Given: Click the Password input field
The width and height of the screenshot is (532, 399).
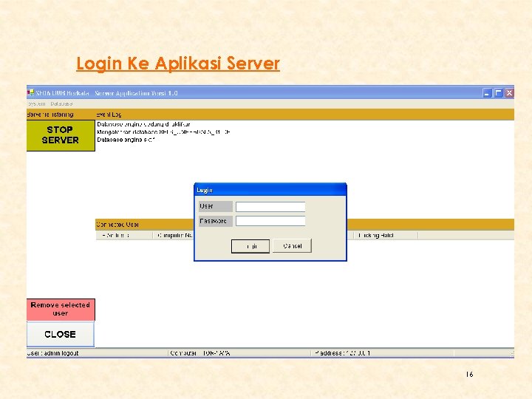Looking at the screenshot, I should (270, 221).
